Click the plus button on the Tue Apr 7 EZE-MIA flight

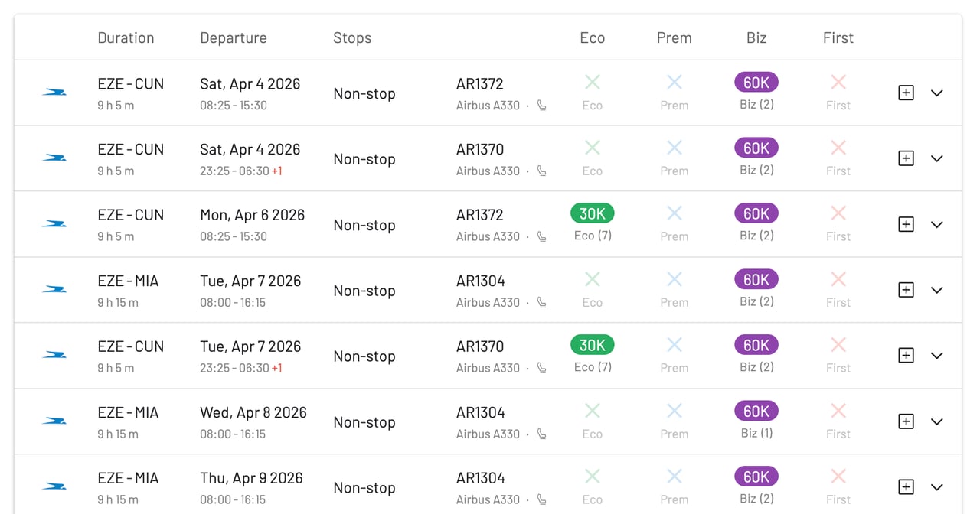[x=906, y=290]
